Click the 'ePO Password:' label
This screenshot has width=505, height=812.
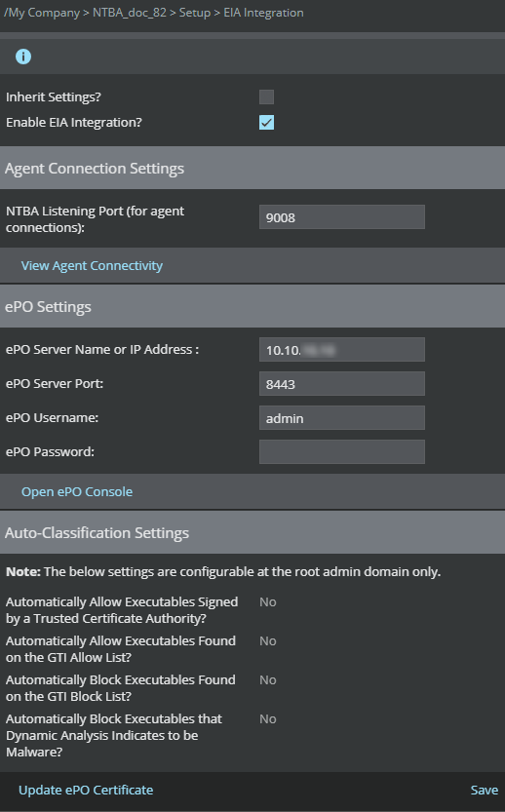coord(51,452)
